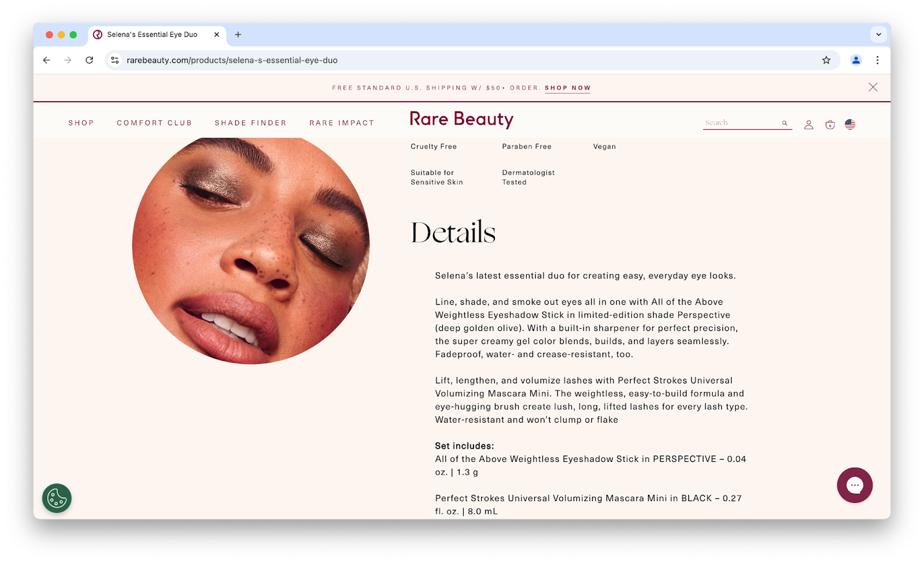This screenshot has width=924, height=563.
Task: Open the account profile icon
Action: pos(808,125)
